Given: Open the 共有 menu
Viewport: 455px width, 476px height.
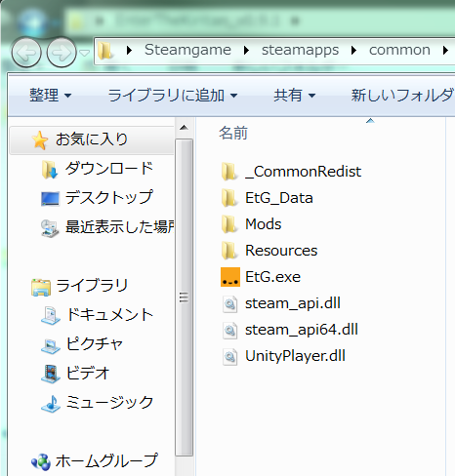Looking at the screenshot, I should coord(295,96).
